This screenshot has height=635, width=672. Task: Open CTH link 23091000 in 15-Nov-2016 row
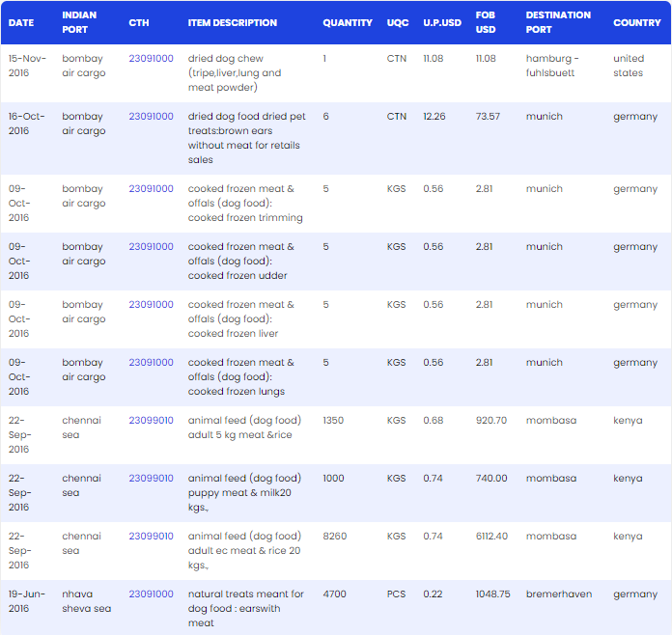point(151,58)
